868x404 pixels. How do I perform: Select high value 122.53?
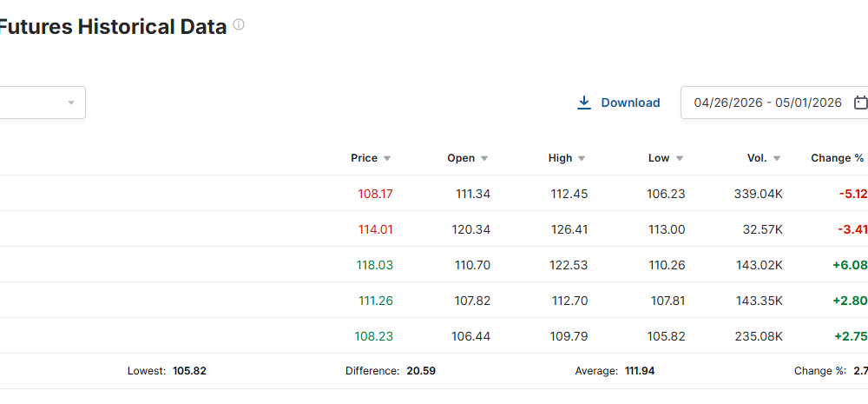point(569,265)
